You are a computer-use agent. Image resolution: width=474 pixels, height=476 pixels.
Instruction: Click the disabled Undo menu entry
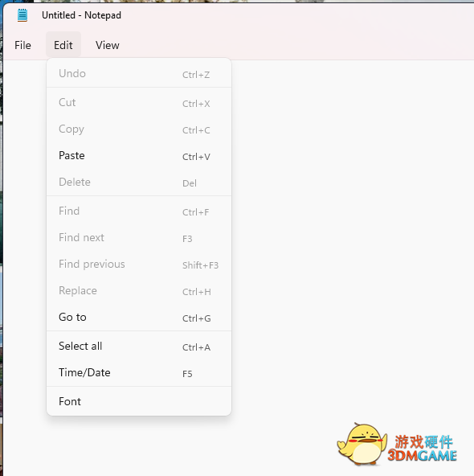click(x=139, y=73)
